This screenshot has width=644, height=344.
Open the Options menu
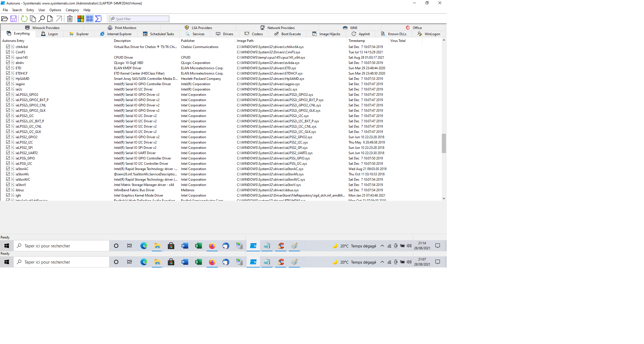point(55,10)
